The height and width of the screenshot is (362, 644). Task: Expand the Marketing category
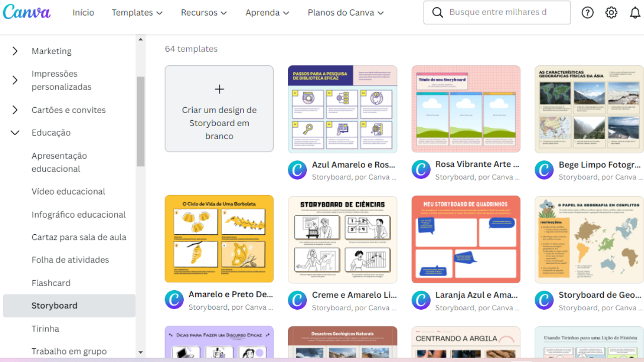click(15, 51)
